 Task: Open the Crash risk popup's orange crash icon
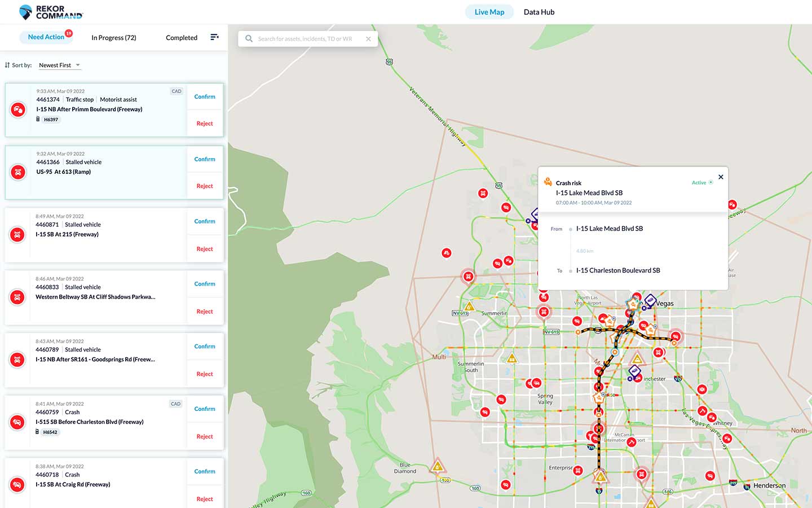(x=548, y=182)
